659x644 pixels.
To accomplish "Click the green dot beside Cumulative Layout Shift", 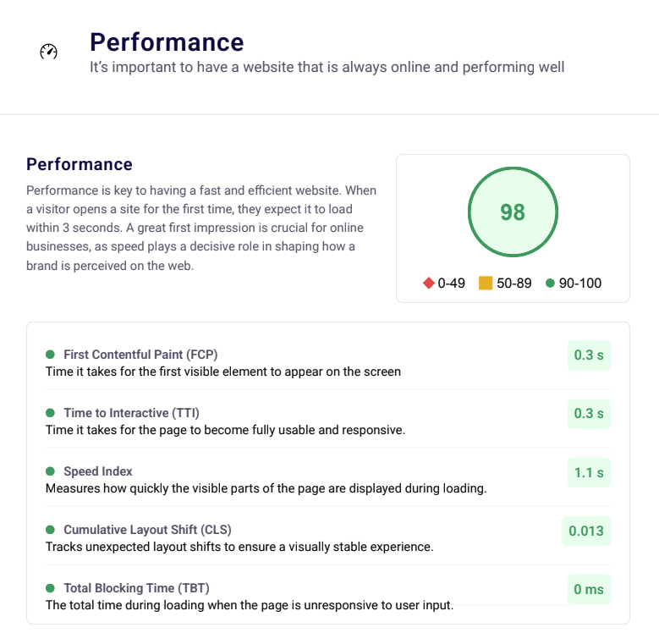I will (50, 530).
